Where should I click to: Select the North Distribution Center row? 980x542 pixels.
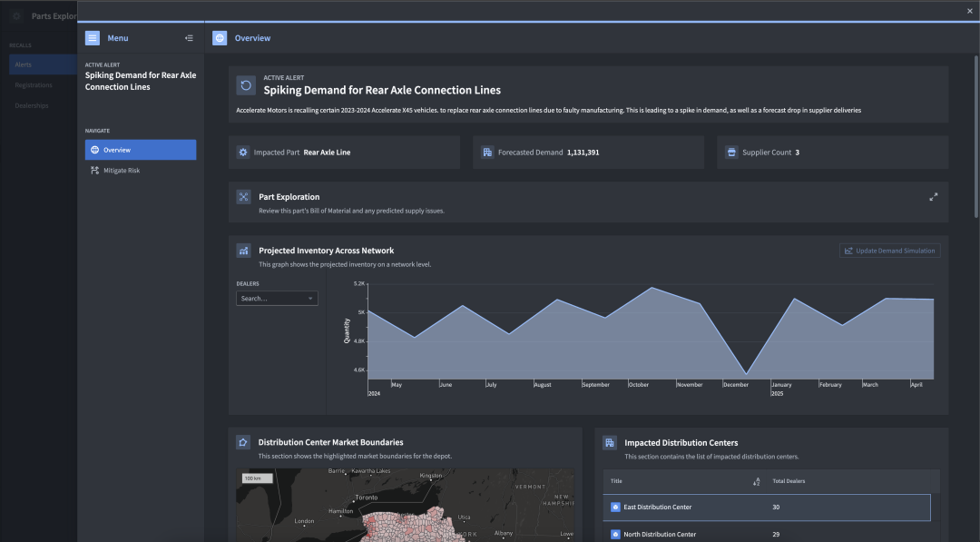pos(767,534)
